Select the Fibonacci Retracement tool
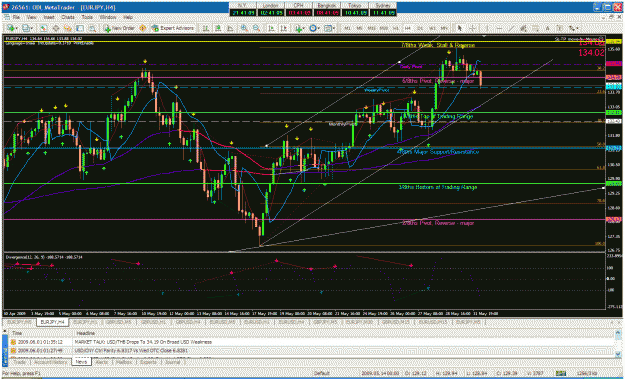625x379 pixels. click(x=535, y=28)
